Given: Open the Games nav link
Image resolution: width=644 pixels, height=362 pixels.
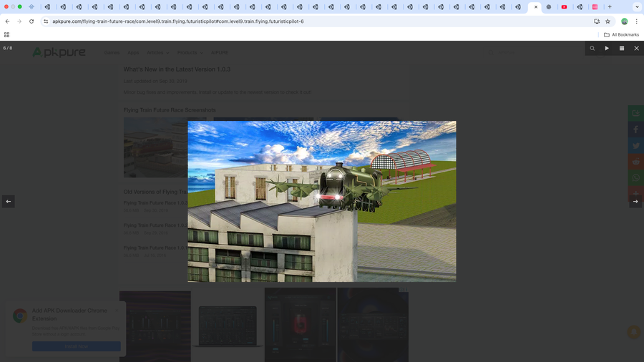Looking at the screenshot, I should pos(112,52).
